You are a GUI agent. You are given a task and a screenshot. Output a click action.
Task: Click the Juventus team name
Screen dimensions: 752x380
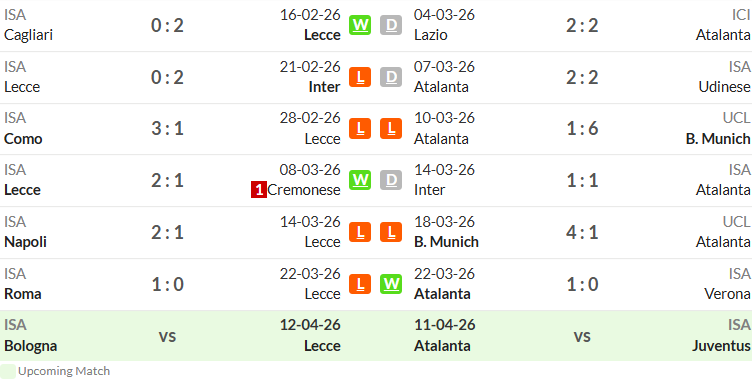point(721,346)
